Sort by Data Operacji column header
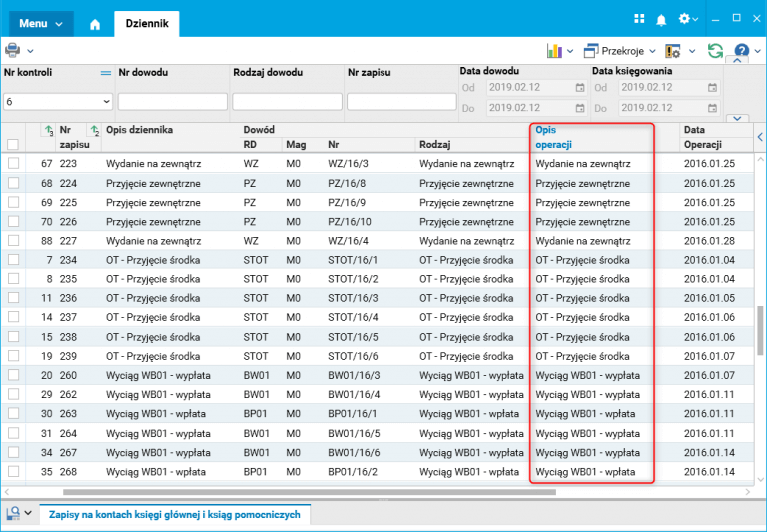Image resolution: width=767 pixels, height=532 pixels. [x=703, y=137]
